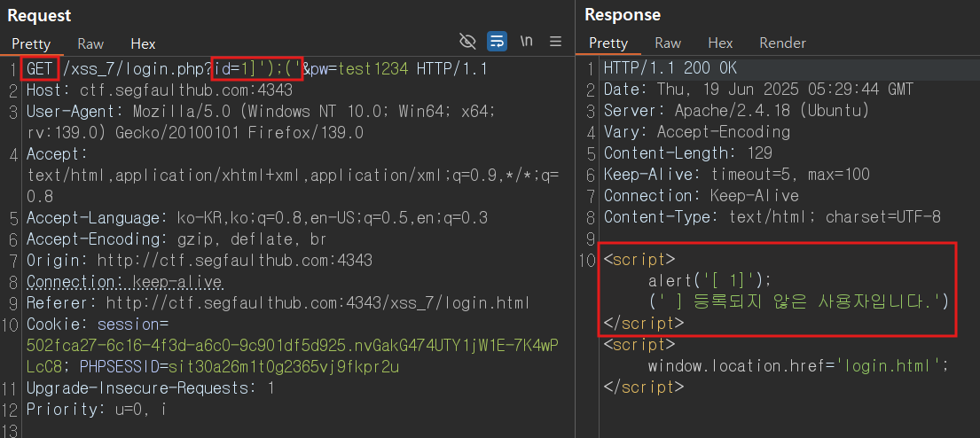Image resolution: width=980 pixels, height=438 pixels.
Task: Toggle the \n non-printable characters button
Action: point(526,42)
